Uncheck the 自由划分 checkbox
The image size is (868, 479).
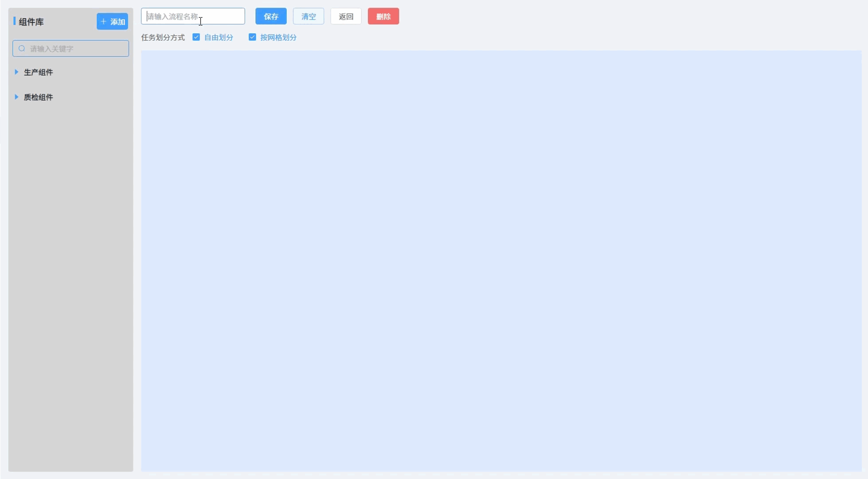pyautogui.click(x=196, y=37)
